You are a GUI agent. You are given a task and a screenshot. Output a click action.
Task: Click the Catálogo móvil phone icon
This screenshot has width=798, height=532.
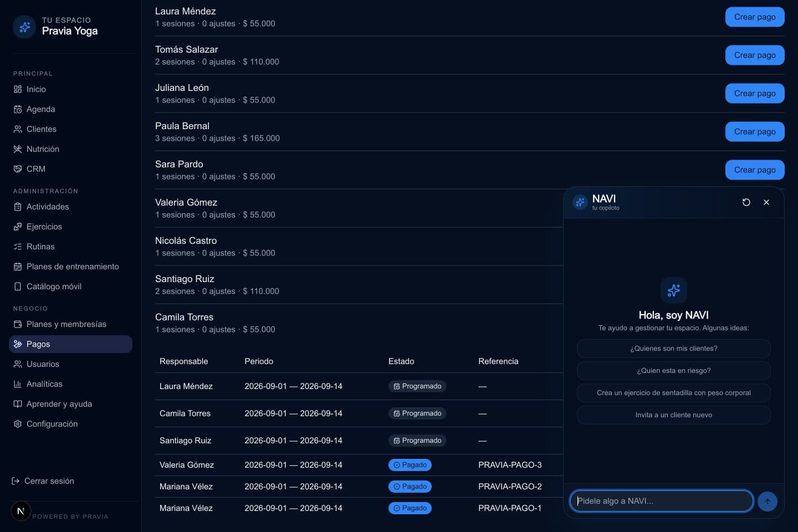pos(18,287)
